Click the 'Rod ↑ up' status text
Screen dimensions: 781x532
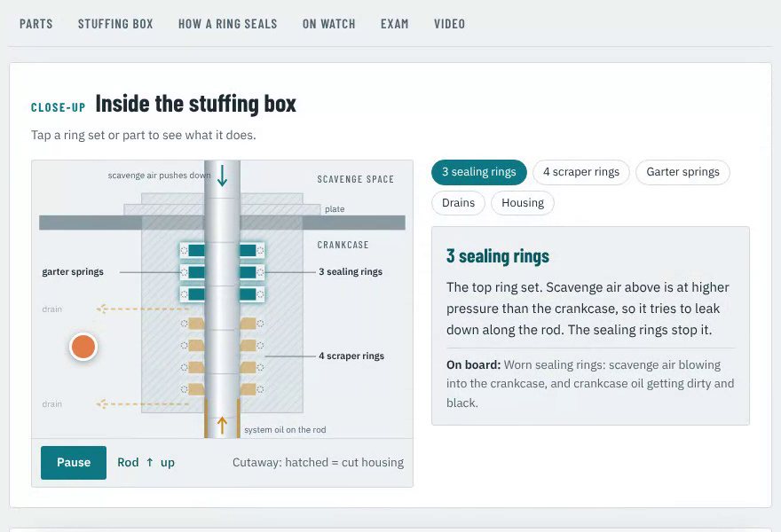click(x=146, y=462)
